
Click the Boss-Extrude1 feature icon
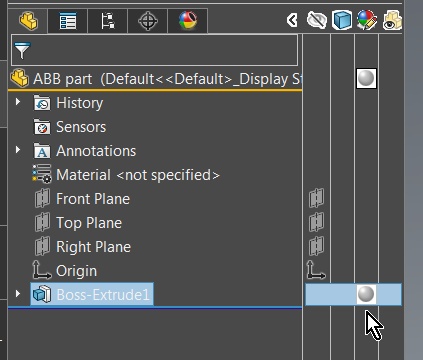[x=42, y=294]
